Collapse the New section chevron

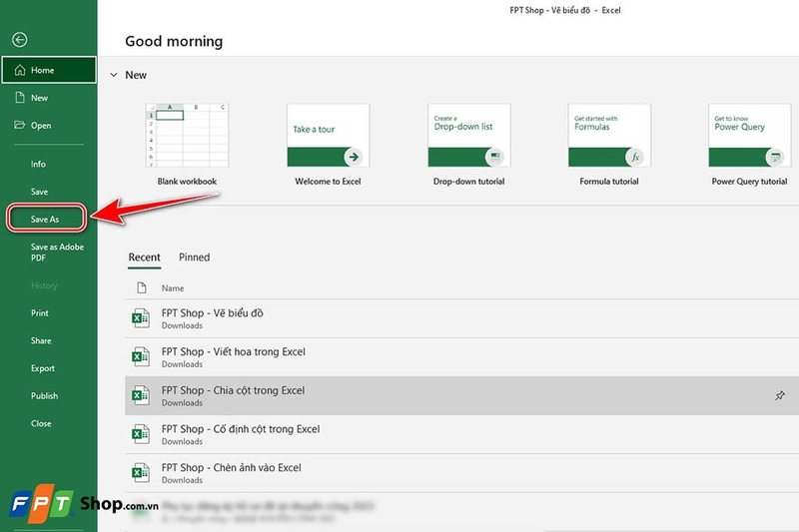tap(114, 75)
